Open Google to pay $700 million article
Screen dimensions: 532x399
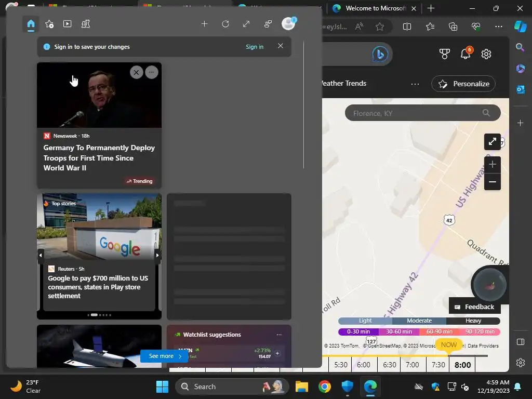pos(98,287)
